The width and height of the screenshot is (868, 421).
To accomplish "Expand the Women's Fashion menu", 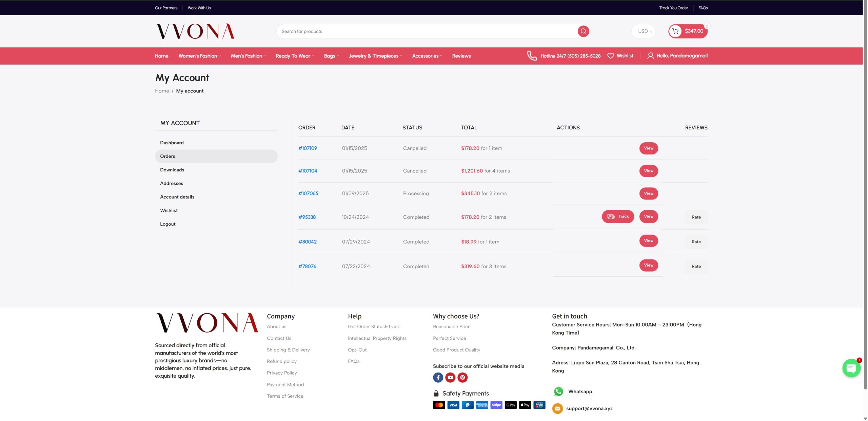I will pos(199,56).
